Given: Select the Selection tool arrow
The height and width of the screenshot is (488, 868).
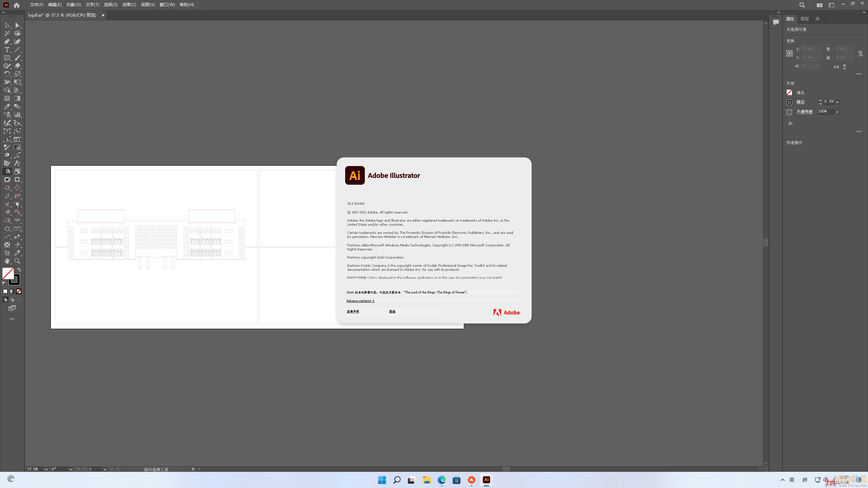Looking at the screenshot, I should [7, 25].
